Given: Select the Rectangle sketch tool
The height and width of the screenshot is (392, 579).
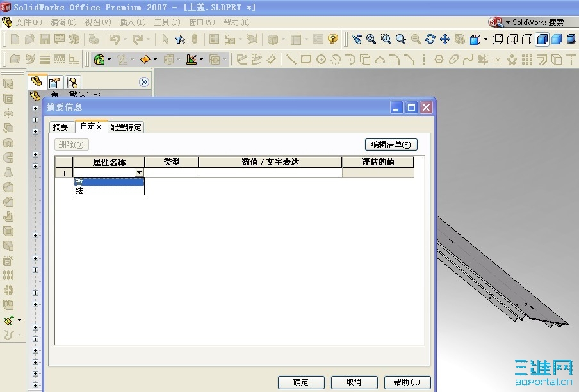Looking at the screenshot, I should point(306,60).
